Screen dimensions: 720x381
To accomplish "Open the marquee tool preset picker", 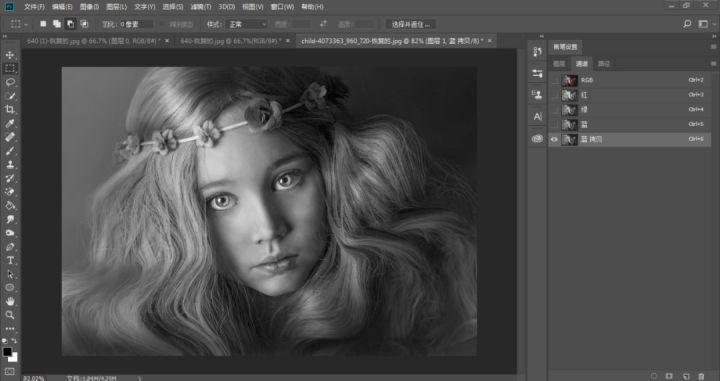I will click(19, 24).
